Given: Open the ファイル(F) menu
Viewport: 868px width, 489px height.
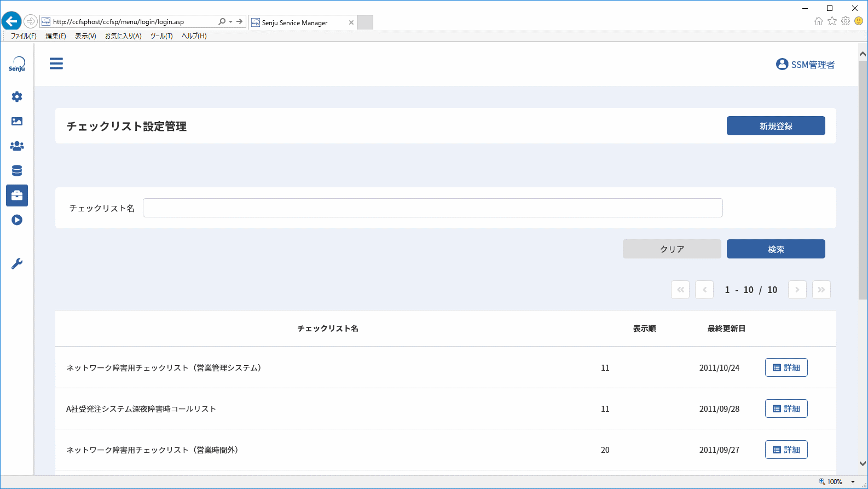Looking at the screenshot, I should 24,36.
